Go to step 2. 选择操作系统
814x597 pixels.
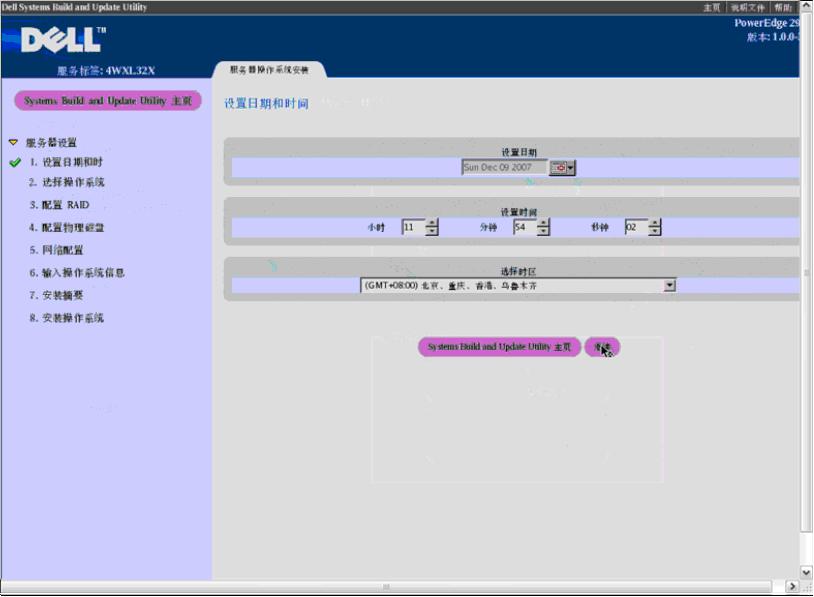coord(66,182)
